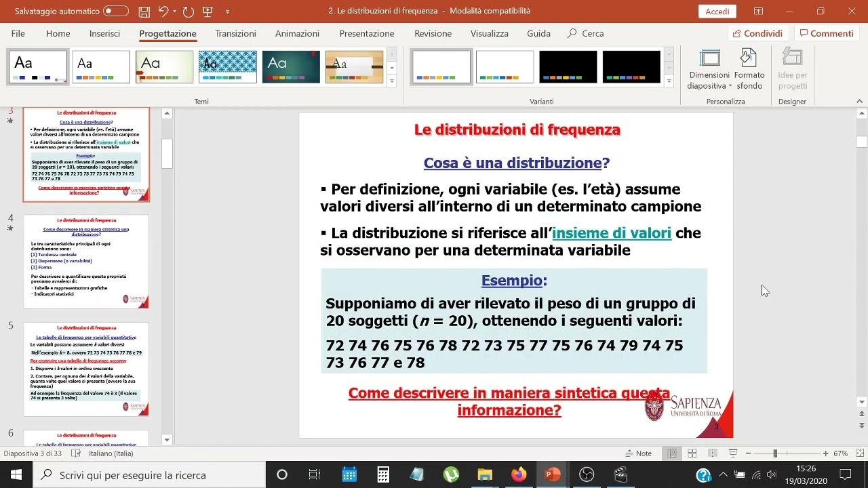Select the second white variant thumbnail
The image size is (868, 488).
click(505, 66)
